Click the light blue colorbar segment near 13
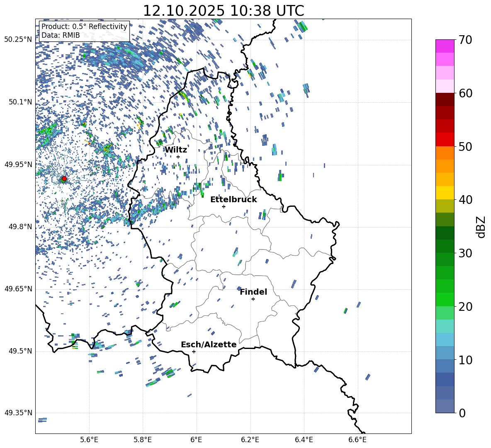Viewport: 491px width, 448px height. pos(445,339)
